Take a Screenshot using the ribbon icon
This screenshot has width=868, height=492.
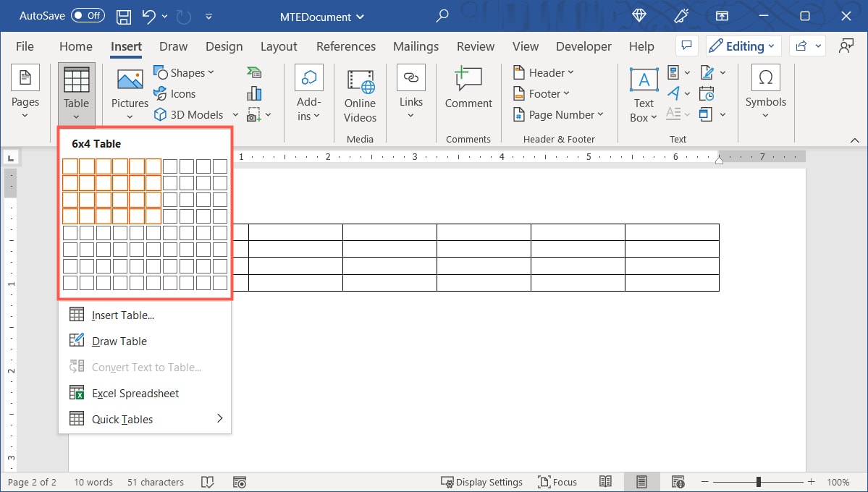coord(253,114)
